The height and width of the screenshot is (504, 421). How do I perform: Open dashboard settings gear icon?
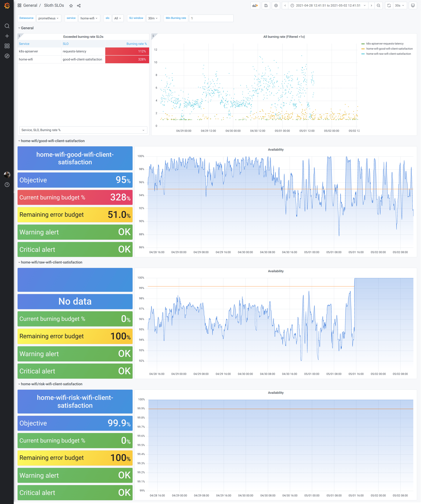coord(276,6)
